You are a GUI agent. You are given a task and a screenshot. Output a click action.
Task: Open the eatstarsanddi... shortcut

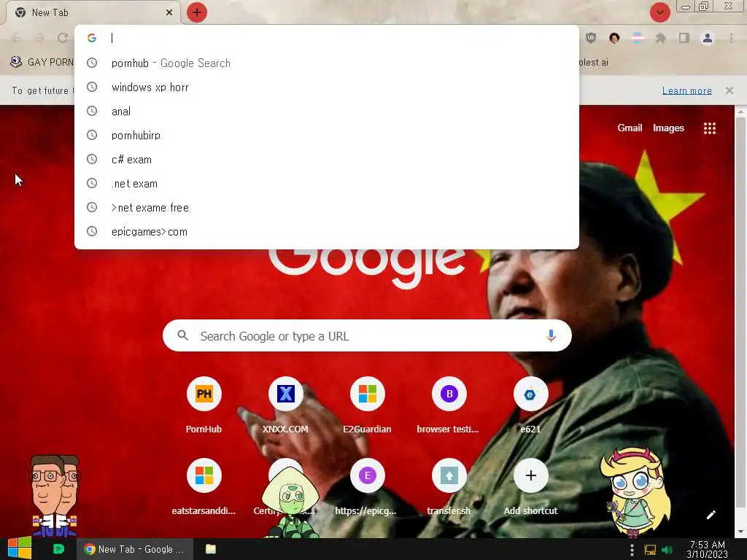(204, 486)
